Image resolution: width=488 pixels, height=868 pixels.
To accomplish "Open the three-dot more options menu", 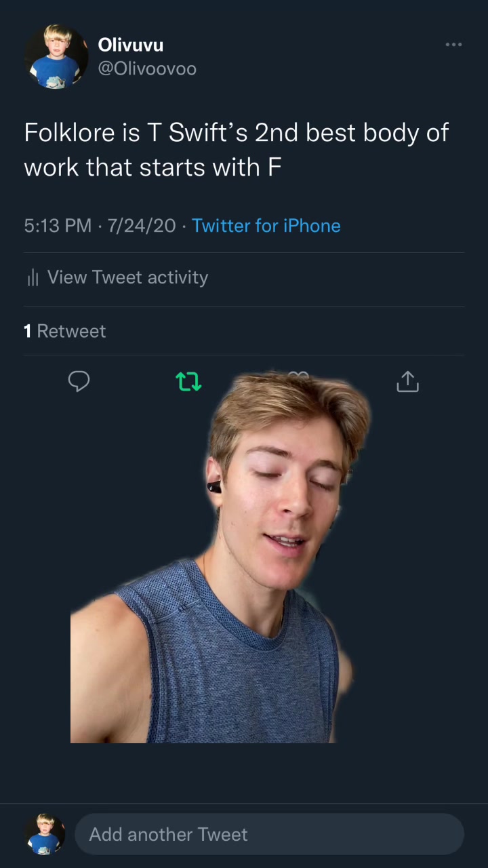I will 453,45.
